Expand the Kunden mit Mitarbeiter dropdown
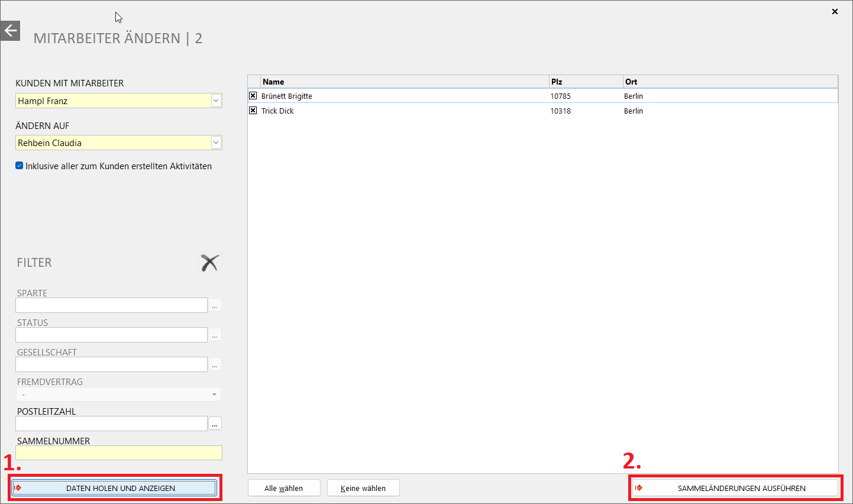Viewport: 853px width, 504px height. [x=216, y=101]
